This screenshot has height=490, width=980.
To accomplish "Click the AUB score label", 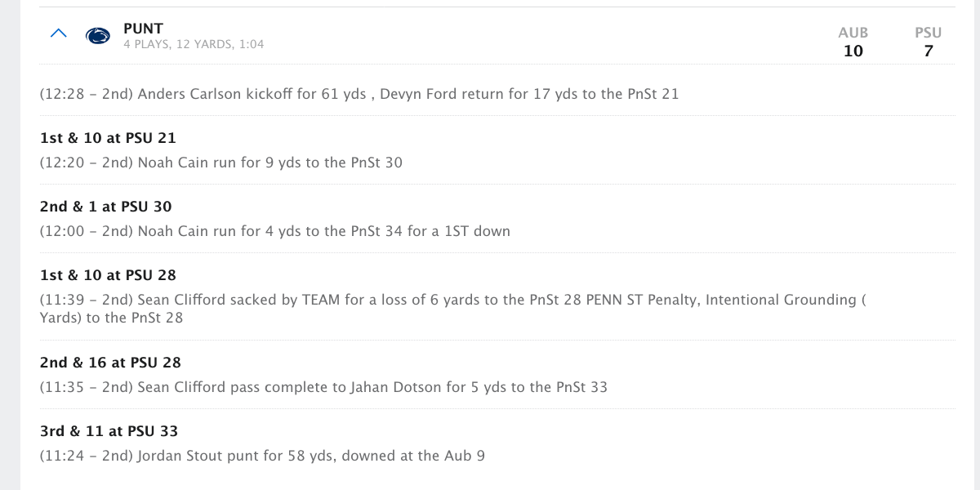I will (x=853, y=33).
